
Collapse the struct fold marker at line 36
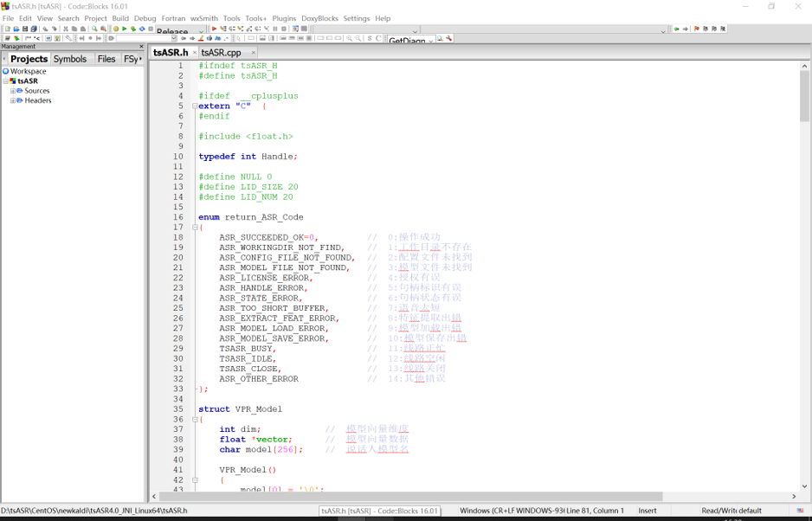click(195, 420)
